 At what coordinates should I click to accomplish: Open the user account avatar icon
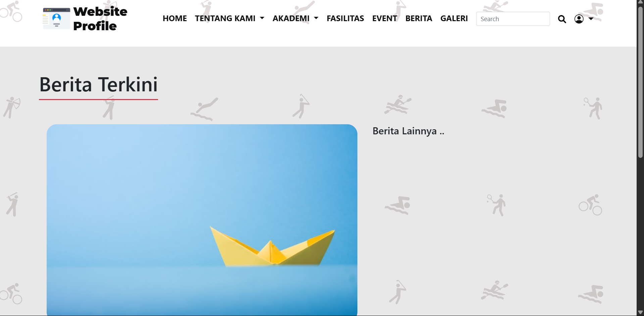pos(579,19)
